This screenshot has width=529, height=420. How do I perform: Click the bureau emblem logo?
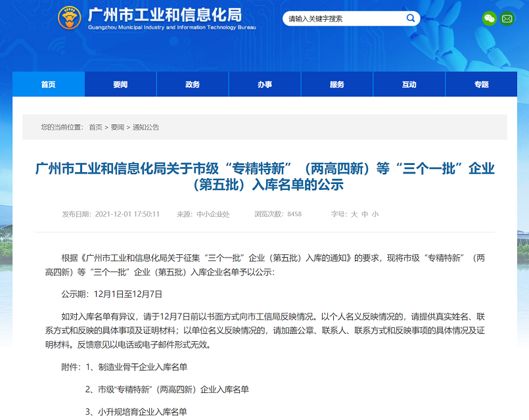coord(69,18)
